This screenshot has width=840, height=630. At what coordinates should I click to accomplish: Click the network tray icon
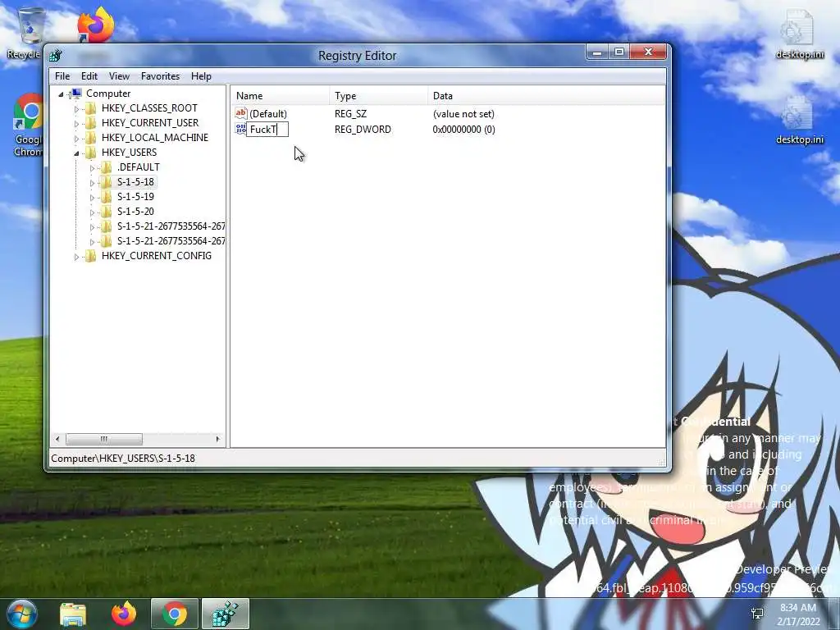point(757,614)
